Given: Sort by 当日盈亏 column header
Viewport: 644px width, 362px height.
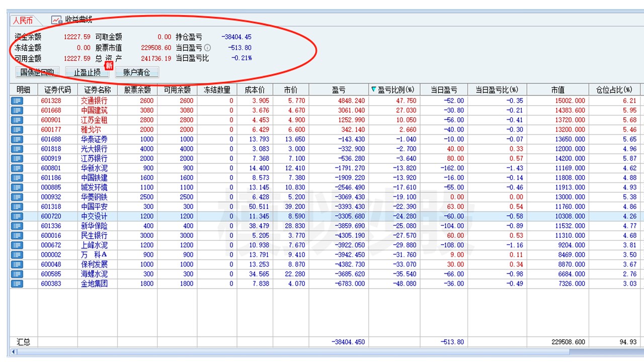Looking at the screenshot, I should 444,90.
